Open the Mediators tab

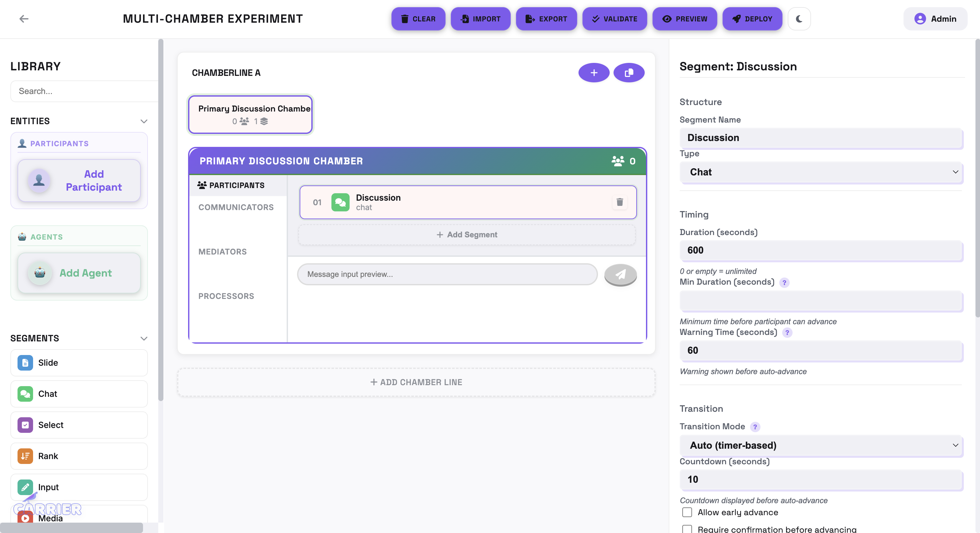(222, 252)
